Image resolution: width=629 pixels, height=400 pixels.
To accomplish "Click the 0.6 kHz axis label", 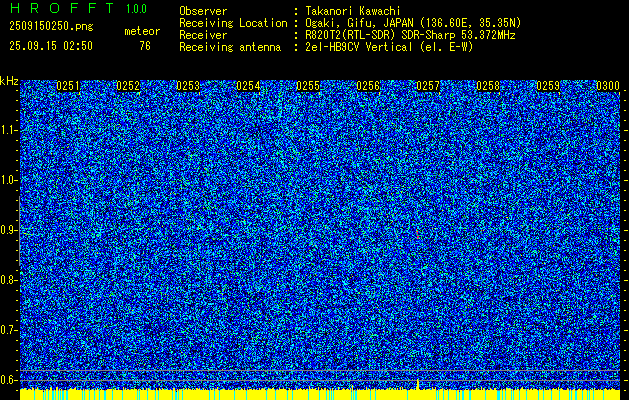I will (x=9, y=380).
